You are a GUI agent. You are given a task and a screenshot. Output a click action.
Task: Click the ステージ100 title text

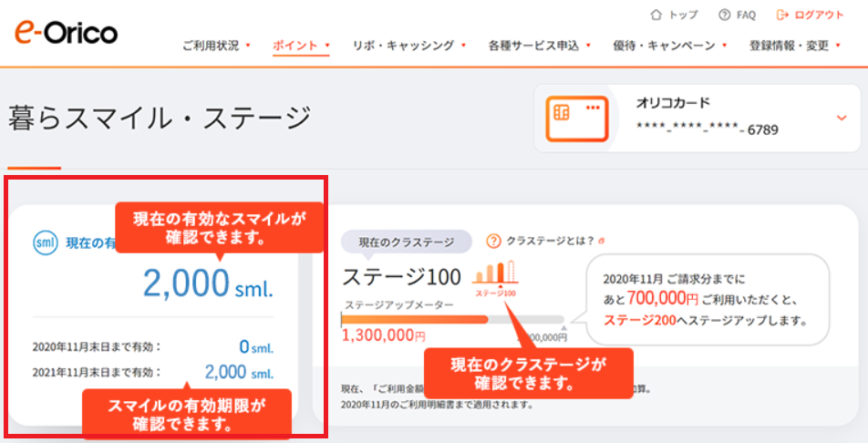[x=401, y=277]
